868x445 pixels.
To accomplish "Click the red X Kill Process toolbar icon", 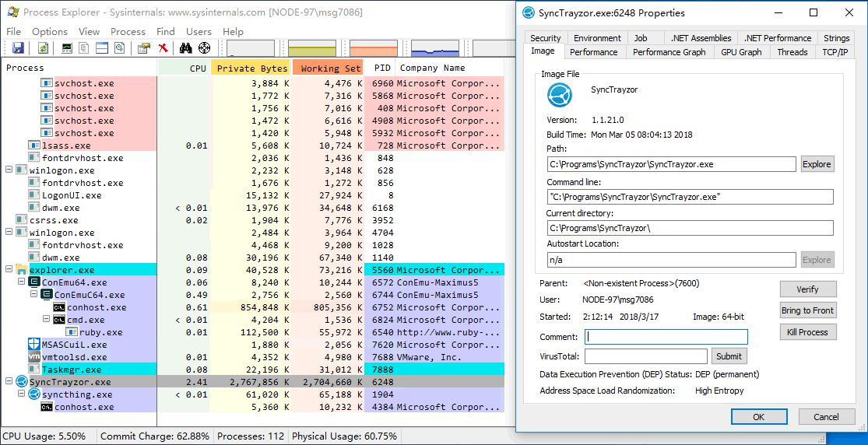I will (163, 48).
